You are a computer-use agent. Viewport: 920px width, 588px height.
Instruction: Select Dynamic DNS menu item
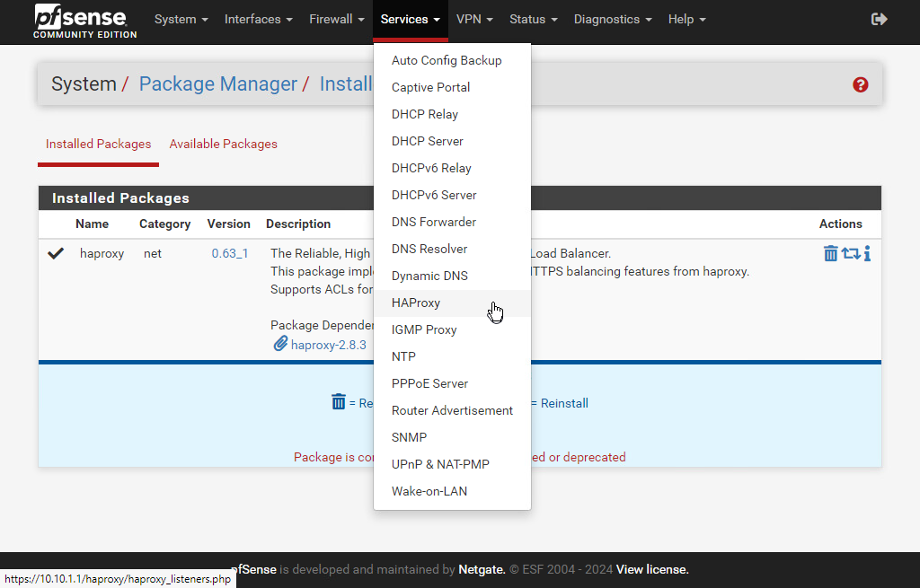pos(452,276)
